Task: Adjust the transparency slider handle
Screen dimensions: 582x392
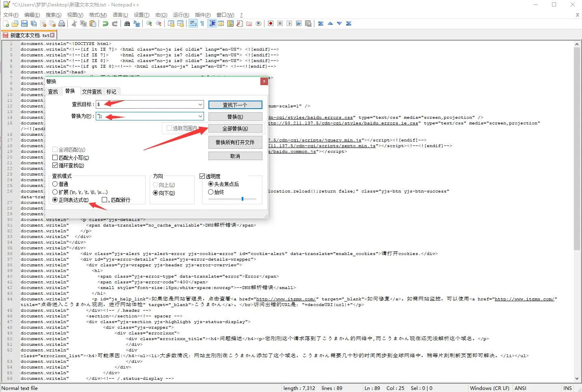Action: [243, 199]
